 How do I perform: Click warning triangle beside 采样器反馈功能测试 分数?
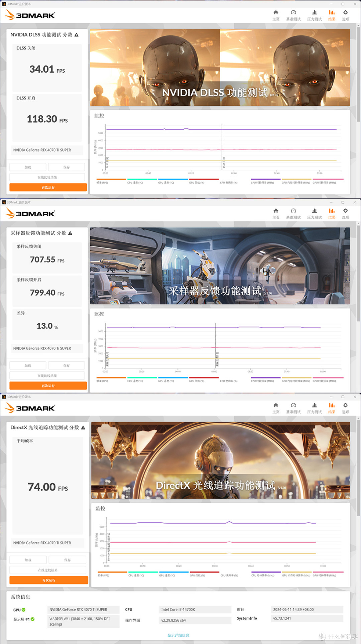coord(70,233)
